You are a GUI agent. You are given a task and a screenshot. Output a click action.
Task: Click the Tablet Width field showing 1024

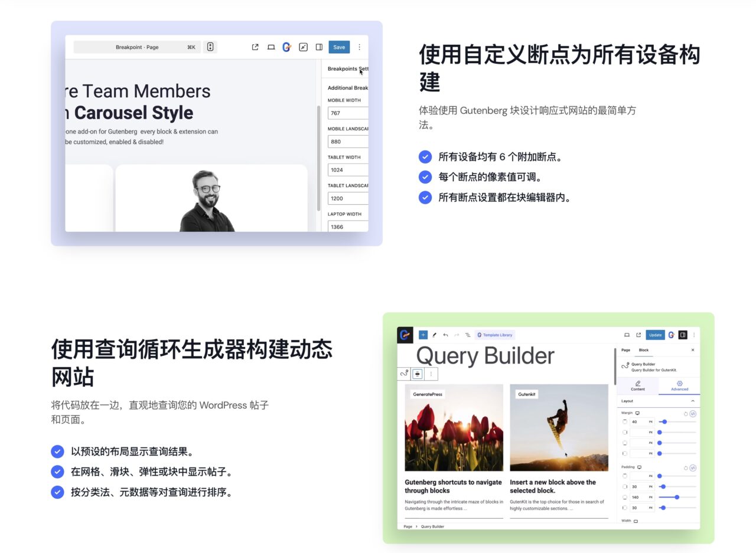(x=348, y=170)
